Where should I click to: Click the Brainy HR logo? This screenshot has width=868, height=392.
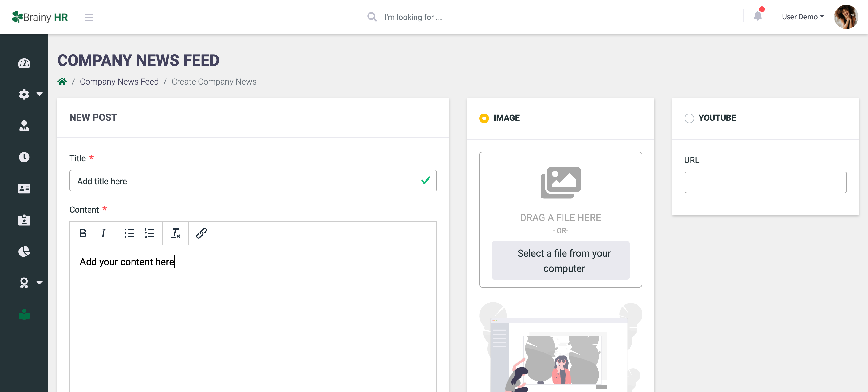coord(40,17)
